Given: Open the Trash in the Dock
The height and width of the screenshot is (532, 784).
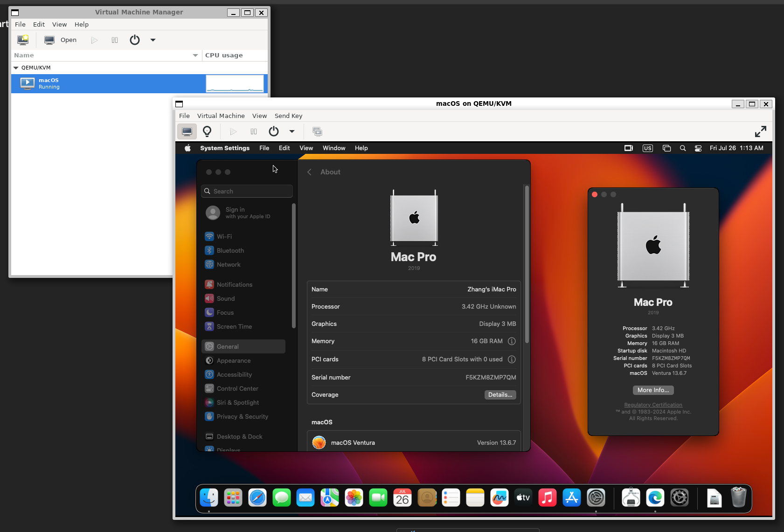Looking at the screenshot, I should point(739,497).
